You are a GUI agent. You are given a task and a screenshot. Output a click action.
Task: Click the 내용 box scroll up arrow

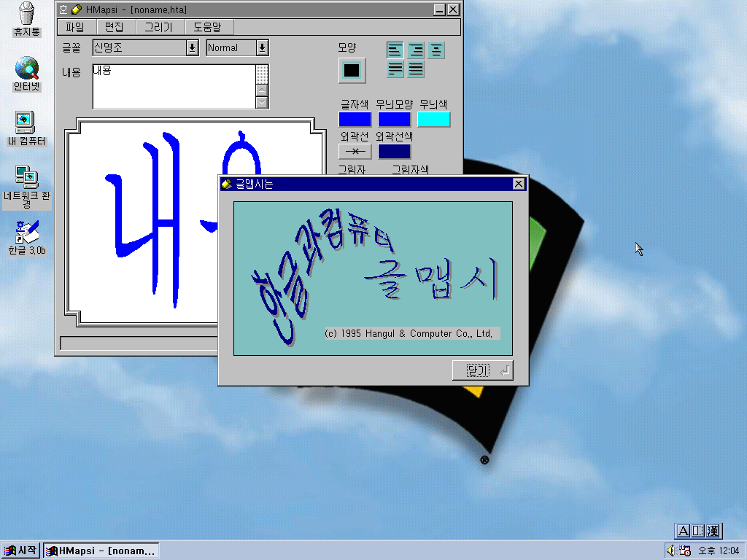click(x=262, y=90)
